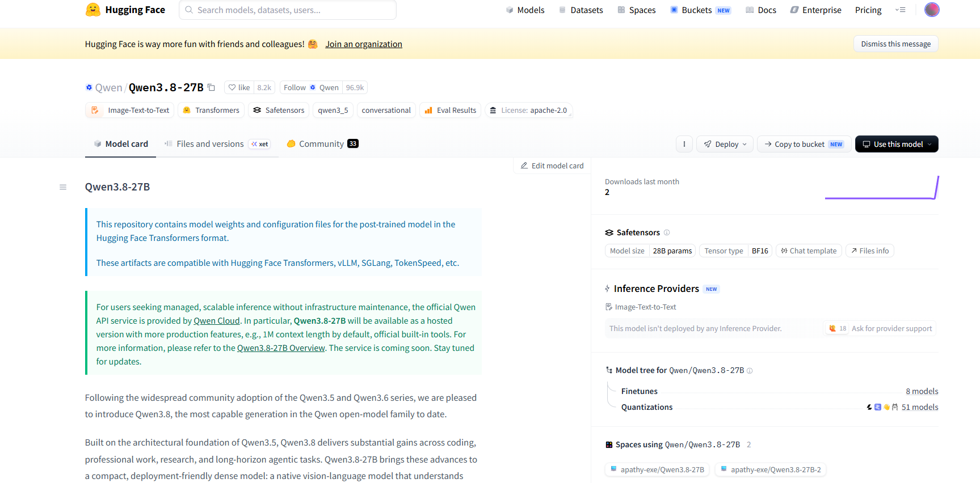Click the Hugging Face logo emoji
The width and height of the screenshot is (980, 483).
(x=93, y=10)
